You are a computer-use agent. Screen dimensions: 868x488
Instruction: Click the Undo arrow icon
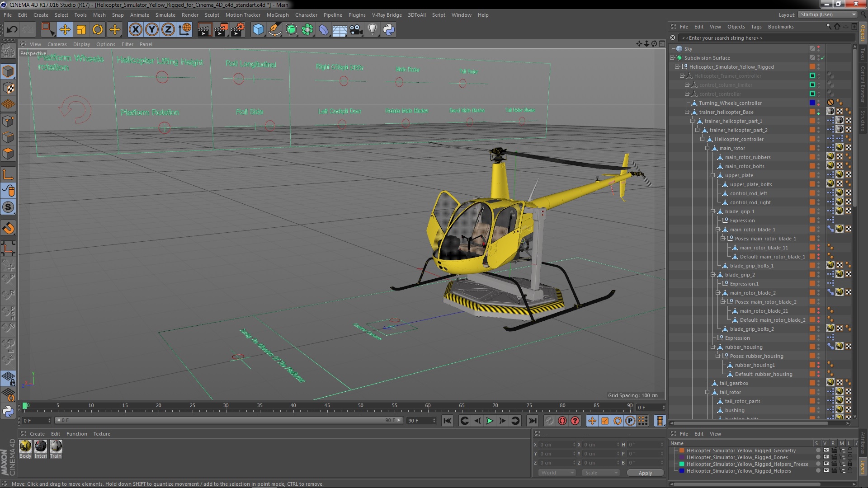point(12,30)
